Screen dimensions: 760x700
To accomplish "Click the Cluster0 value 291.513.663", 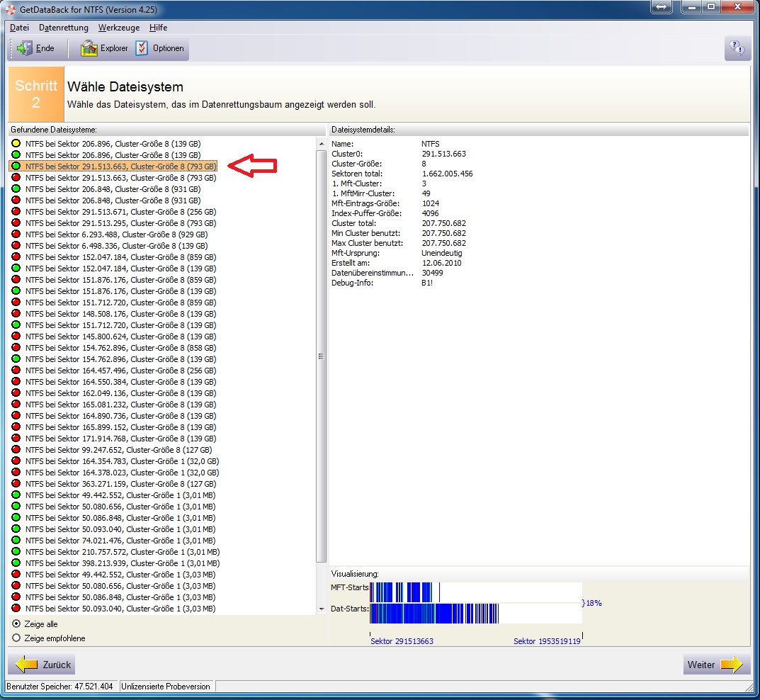I will pos(443,154).
